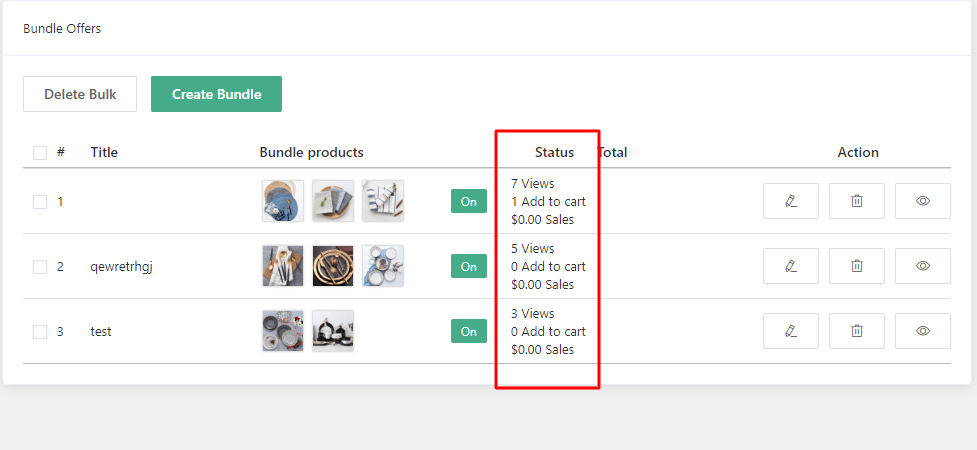Image resolution: width=977 pixels, height=450 pixels.
Task: Click the second product thumbnail in test bundle
Action: 333,331
